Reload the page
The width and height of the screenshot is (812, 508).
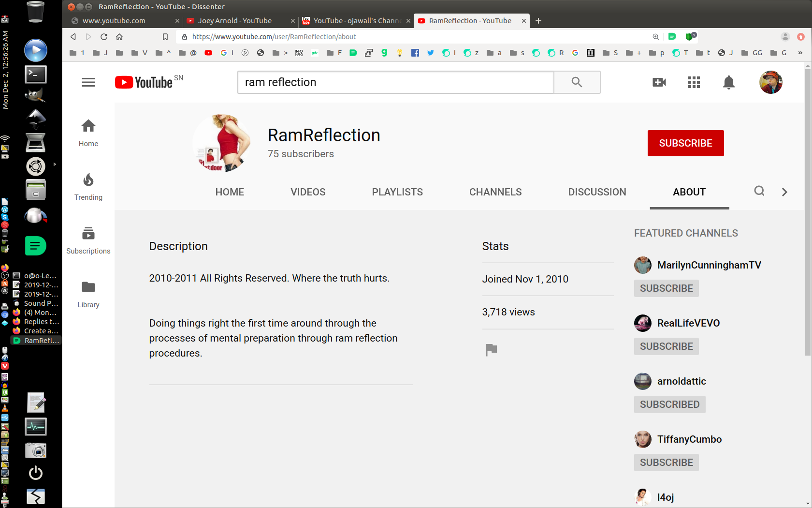(104, 37)
